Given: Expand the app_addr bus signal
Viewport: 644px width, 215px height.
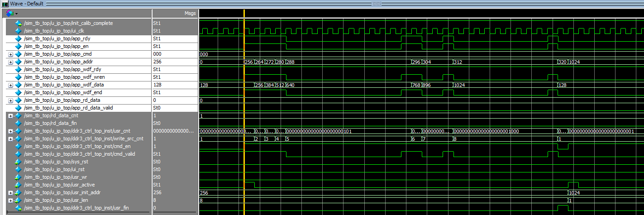Looking at the screenshot, I should point(11,62).
